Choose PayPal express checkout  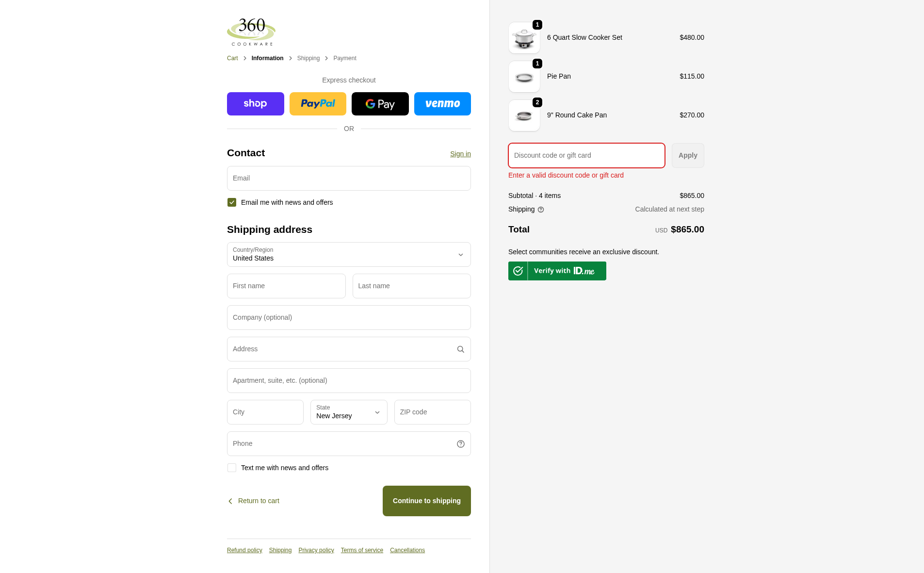click(x=318, y=104)
